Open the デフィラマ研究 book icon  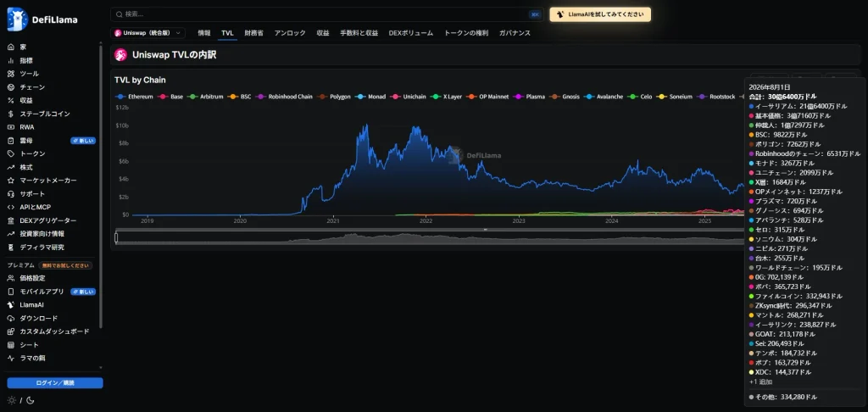[x=10, y=247]
